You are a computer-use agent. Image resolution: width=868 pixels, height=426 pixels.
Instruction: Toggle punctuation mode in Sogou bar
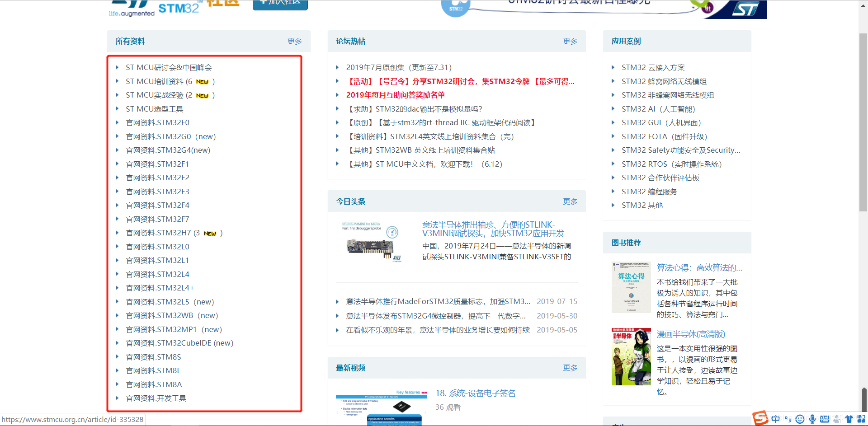coord(788,419)
